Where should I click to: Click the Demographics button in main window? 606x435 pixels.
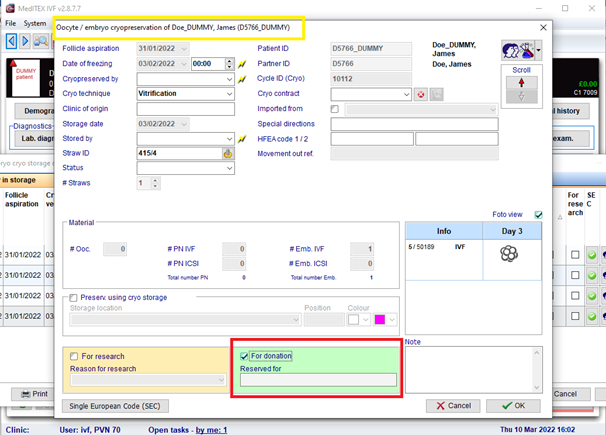point(35,111)
